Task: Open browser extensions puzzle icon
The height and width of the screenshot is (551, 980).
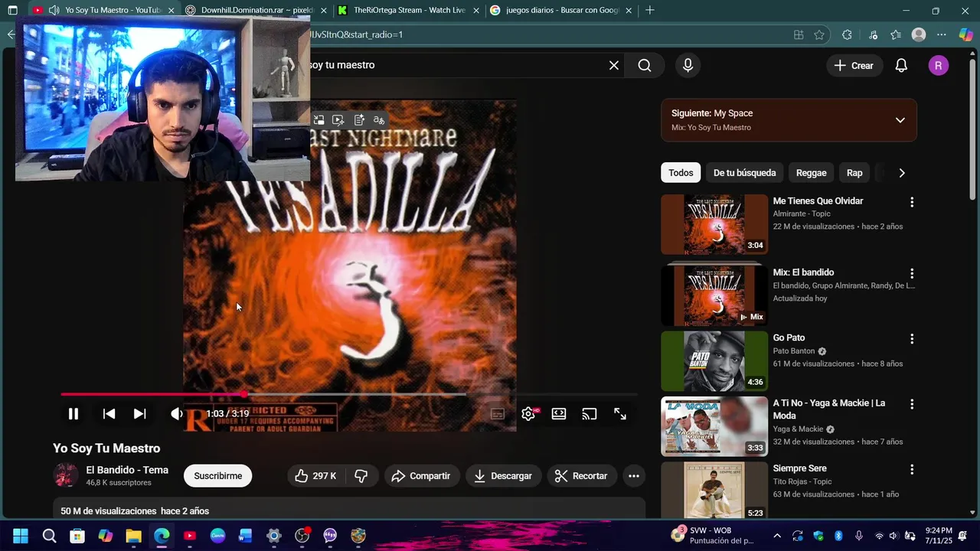Action: tap(847, 34)
